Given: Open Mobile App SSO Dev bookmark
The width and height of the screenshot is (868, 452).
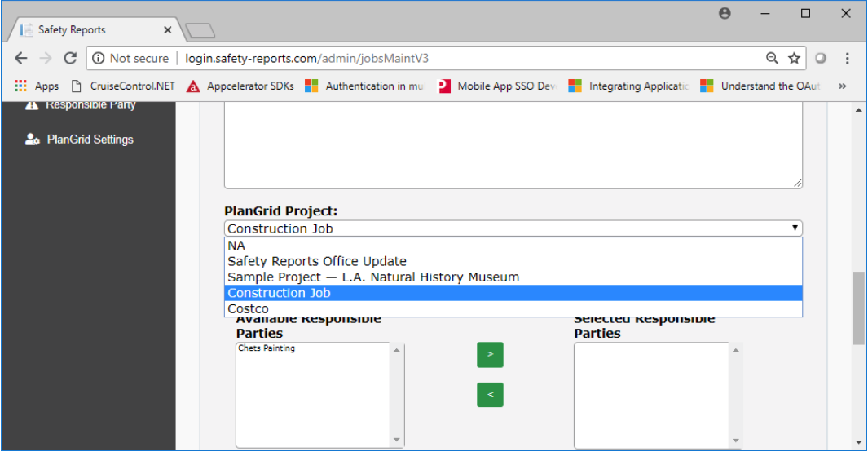Looking at the screenshot, I should point(497,86).
